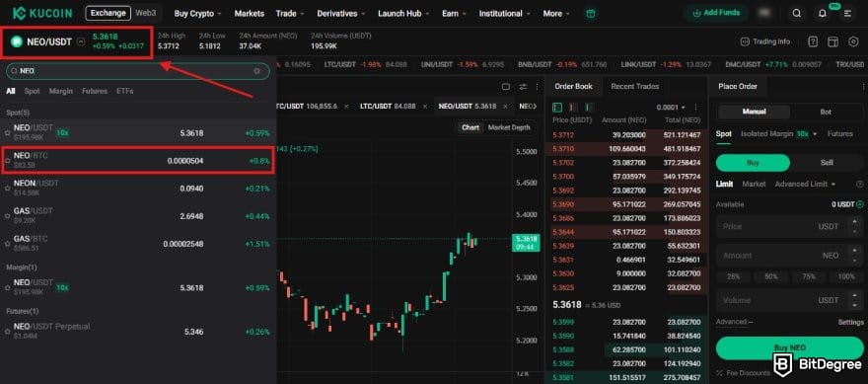This screenshot has width=868, height=384.
Task: Open the gift rewards icon
Action: click(x=591, y=13)
